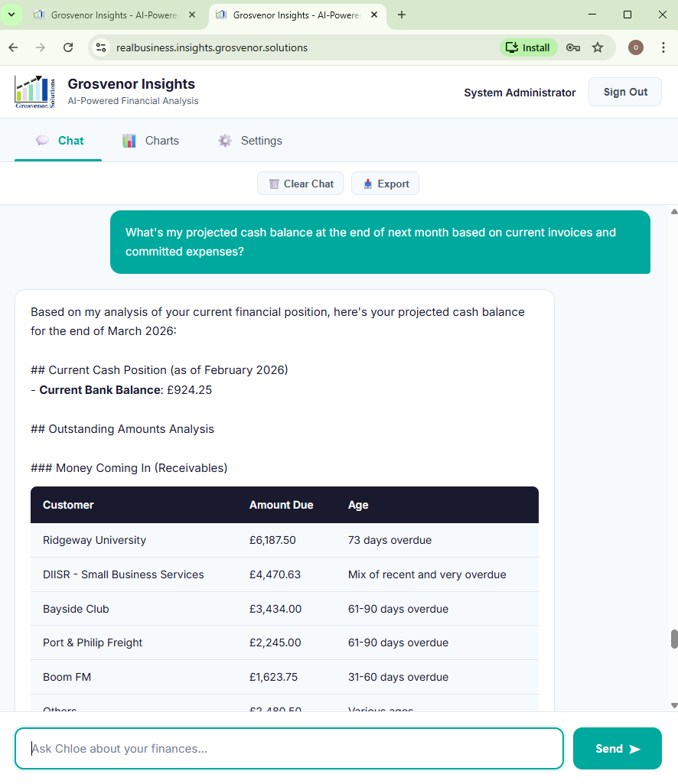The height and width of the screenshot is (784, 678).
Task: Click the chat scrollbar down arrow
Action: 674,705
